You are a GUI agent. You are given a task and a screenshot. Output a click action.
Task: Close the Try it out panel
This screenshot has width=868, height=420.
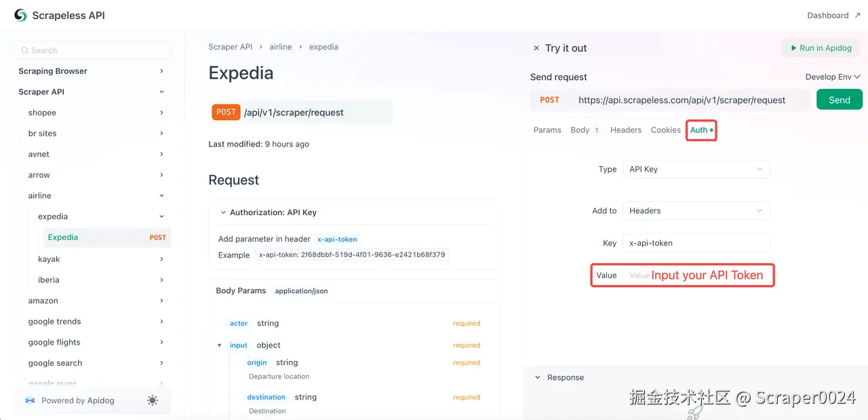click(536, 48)
